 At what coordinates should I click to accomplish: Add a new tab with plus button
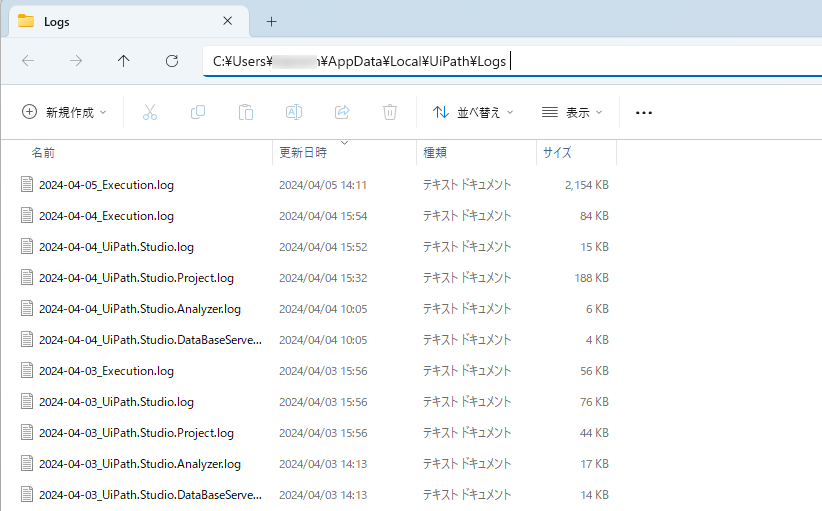271,21
